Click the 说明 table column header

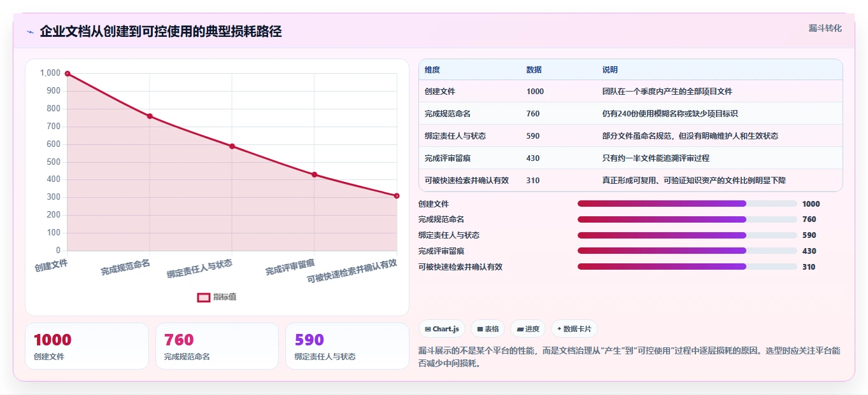(x=610, y=70)
